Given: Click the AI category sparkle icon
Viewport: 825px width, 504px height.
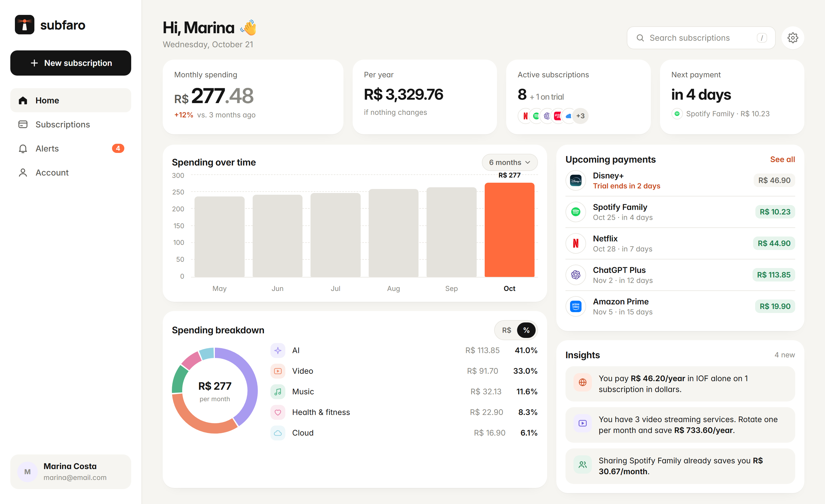Looking at the screenshot, I should click(278, 351).
